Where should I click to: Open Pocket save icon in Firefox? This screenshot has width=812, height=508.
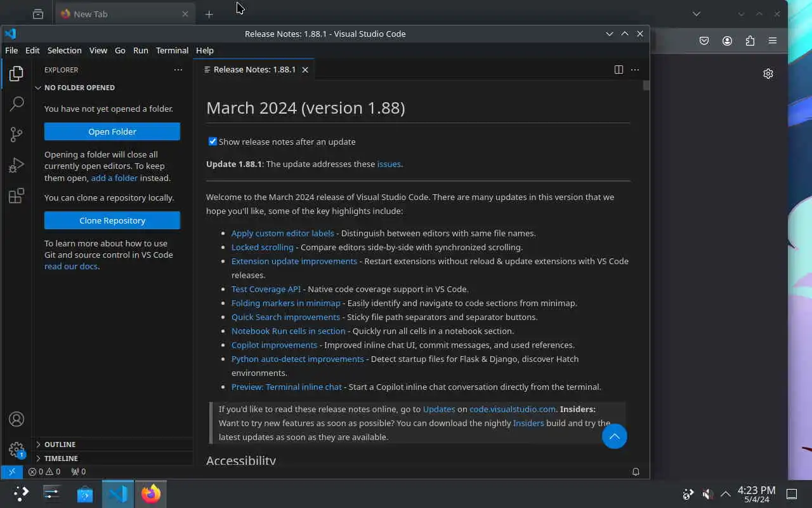coord(704,41)
